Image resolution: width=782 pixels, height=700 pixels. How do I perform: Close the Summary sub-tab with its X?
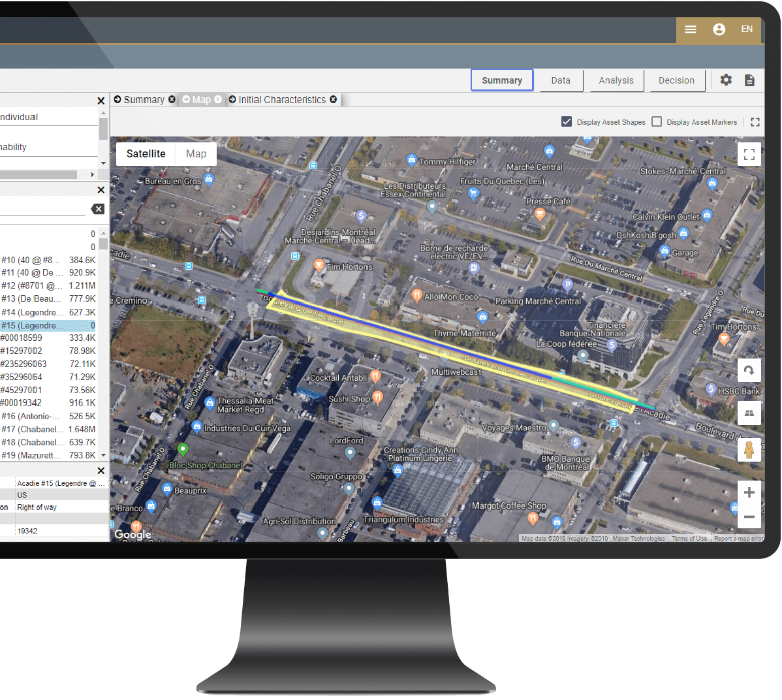point(172,99)
